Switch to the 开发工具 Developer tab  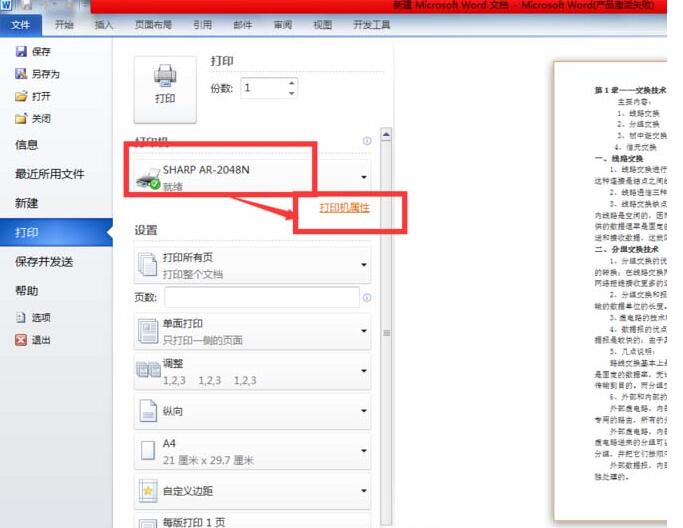point(372,24)
